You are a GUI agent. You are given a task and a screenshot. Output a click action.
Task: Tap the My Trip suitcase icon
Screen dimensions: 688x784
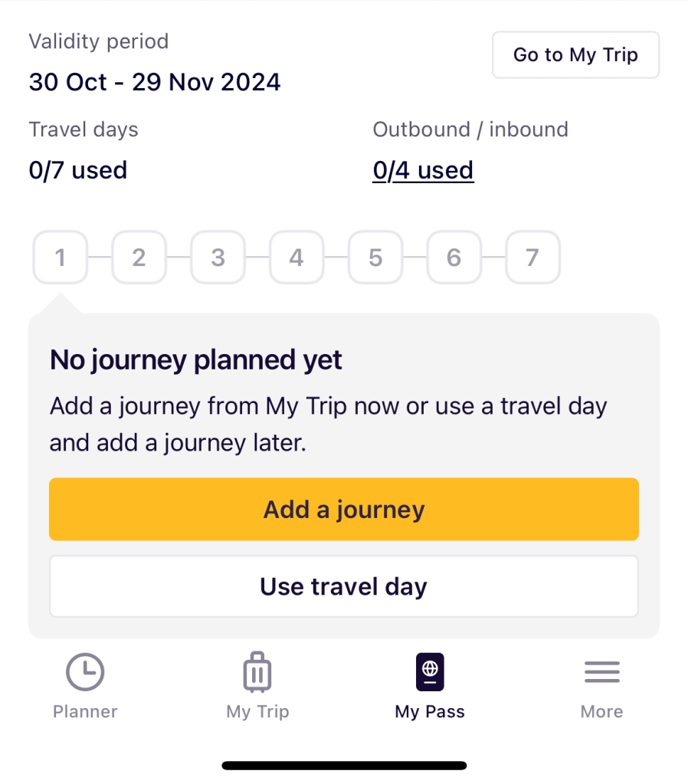(x=257, y=671)
